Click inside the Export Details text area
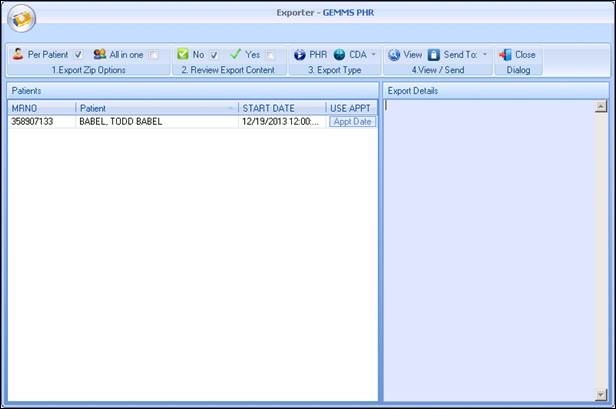 (488, 250)
